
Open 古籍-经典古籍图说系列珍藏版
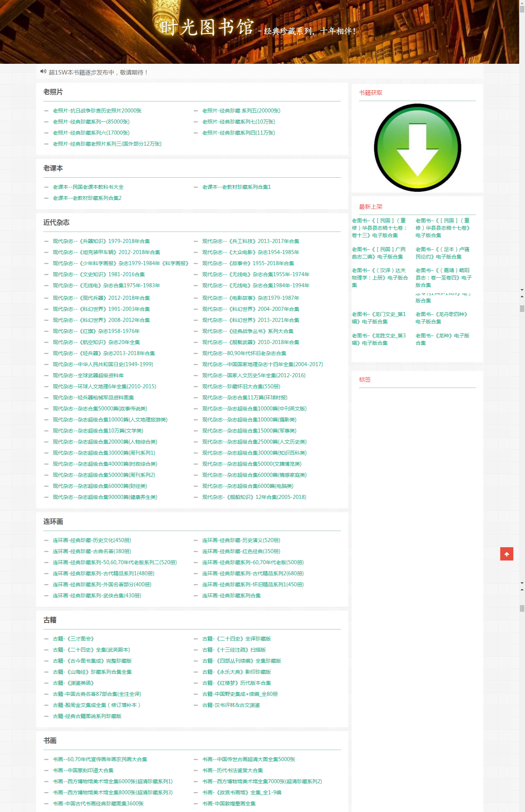click(x=87, y=716)
